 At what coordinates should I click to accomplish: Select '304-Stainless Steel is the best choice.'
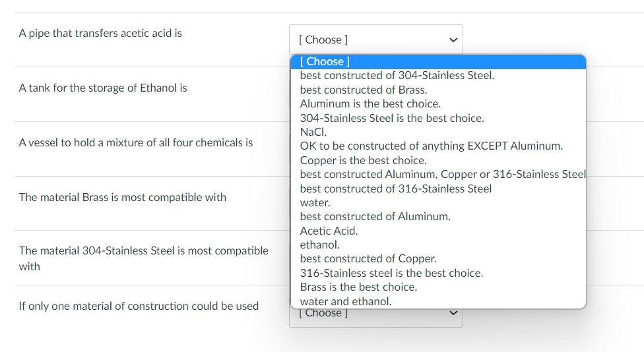pyautogui.click(x=392, y=118)
